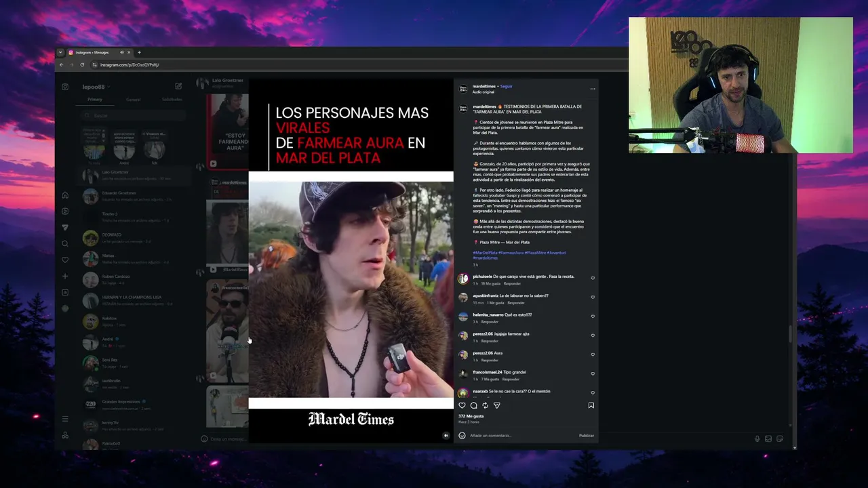Screen dimensions: 868x488
Task: Switch to the Solicitudes tab
Action: pyautogui.click(x=172, y=100)
